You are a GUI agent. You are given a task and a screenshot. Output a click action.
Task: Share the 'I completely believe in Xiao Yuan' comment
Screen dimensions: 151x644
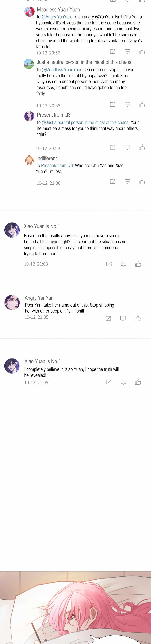click(109, 382)
